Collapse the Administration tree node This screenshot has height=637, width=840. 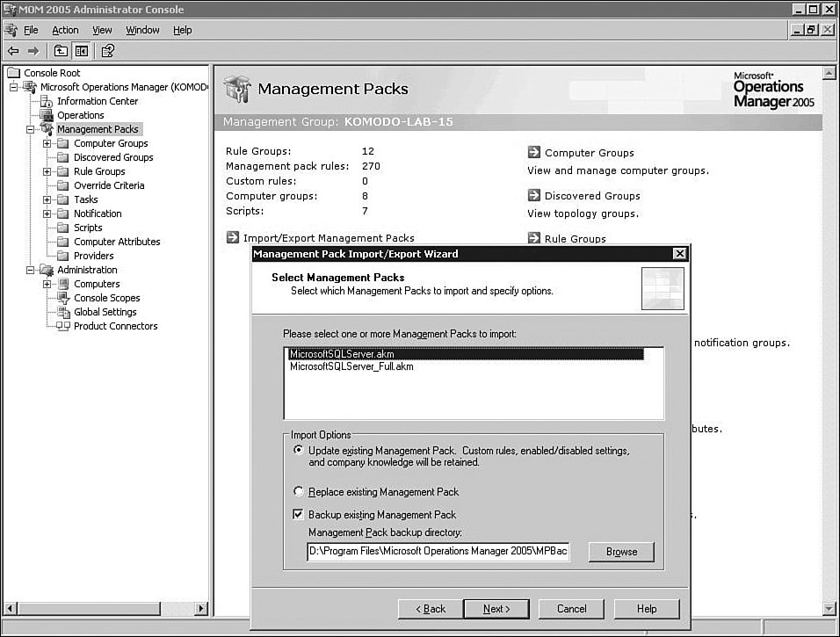pos(31,270)
